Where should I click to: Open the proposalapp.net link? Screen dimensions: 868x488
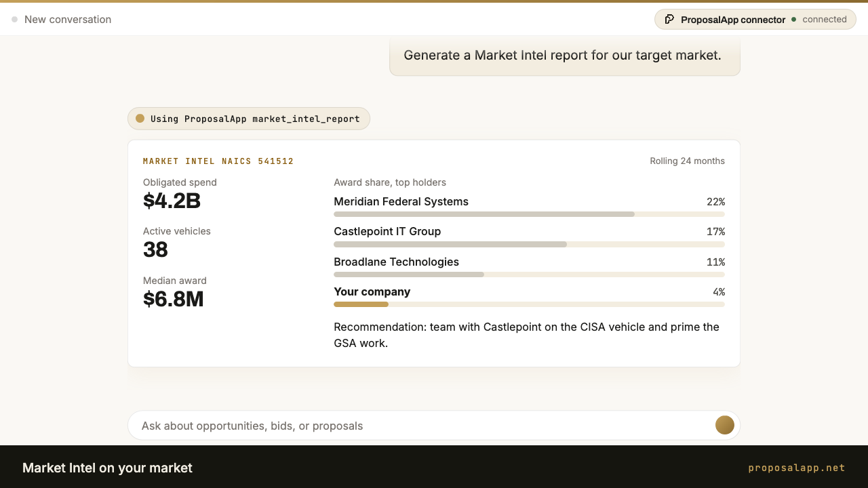click(x=797, y=468)
